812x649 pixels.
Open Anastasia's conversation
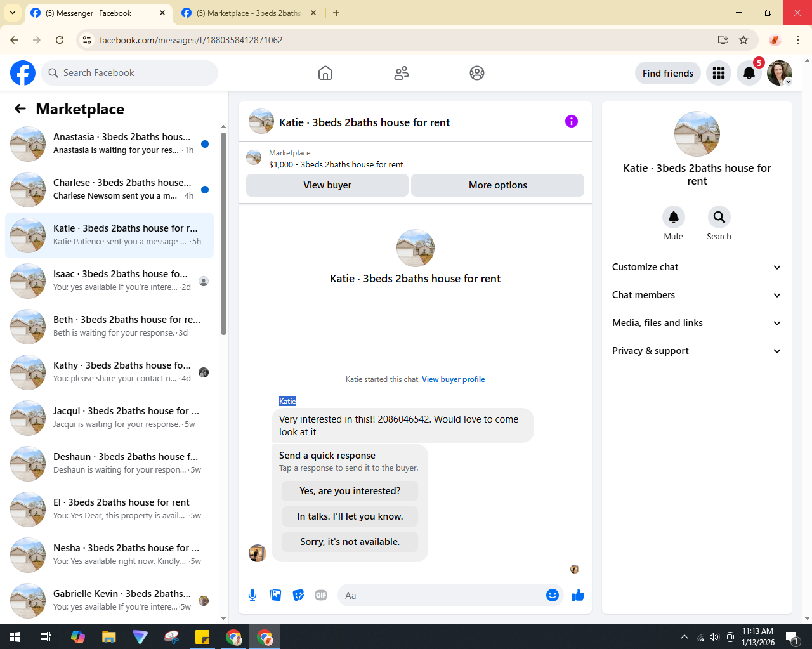pos(109,144)
